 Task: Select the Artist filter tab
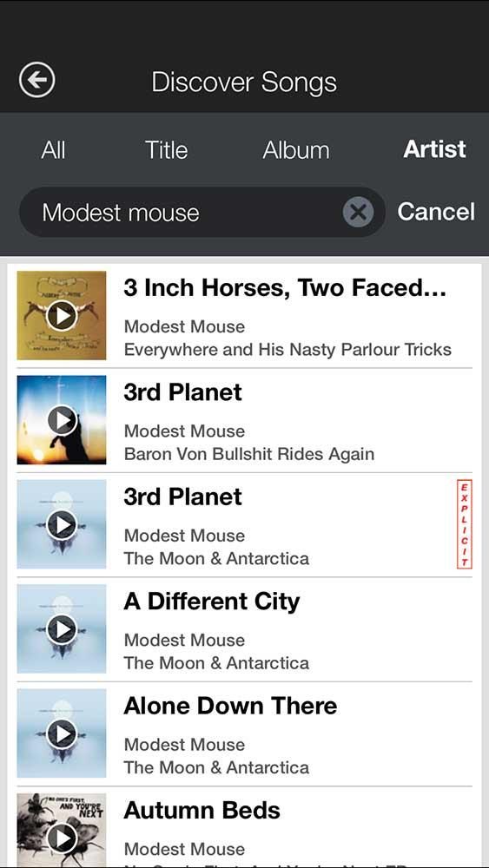435,149
